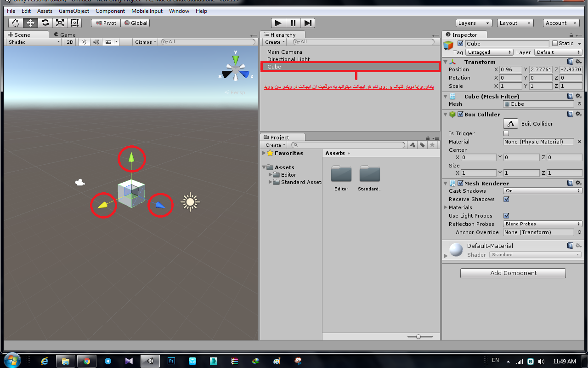
Task: Click the Step frame button
Action: pyautogui.click(x=308, y=23)
